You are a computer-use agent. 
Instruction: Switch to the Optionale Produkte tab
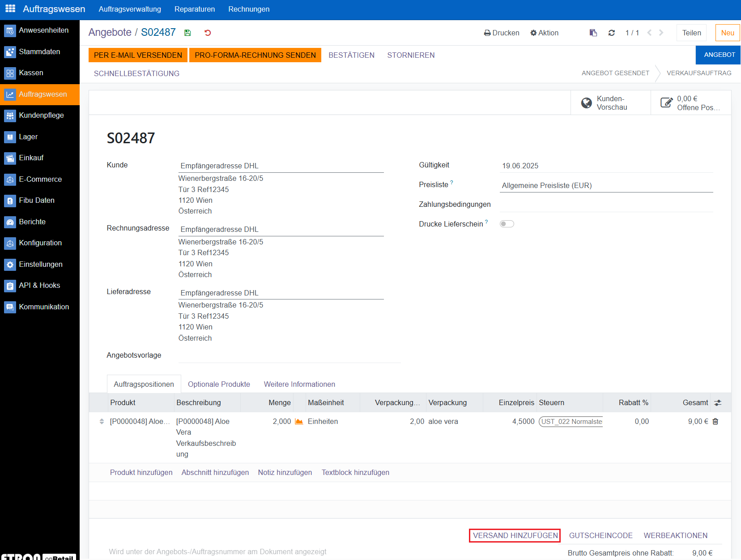219,384
